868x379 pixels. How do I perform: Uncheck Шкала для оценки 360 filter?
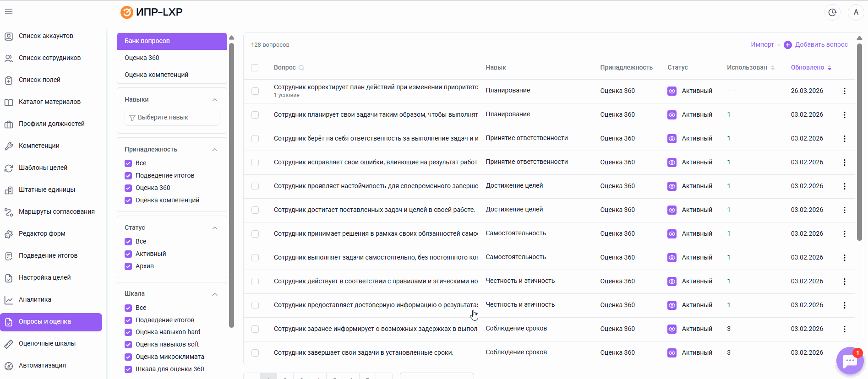tap(128, 369)
